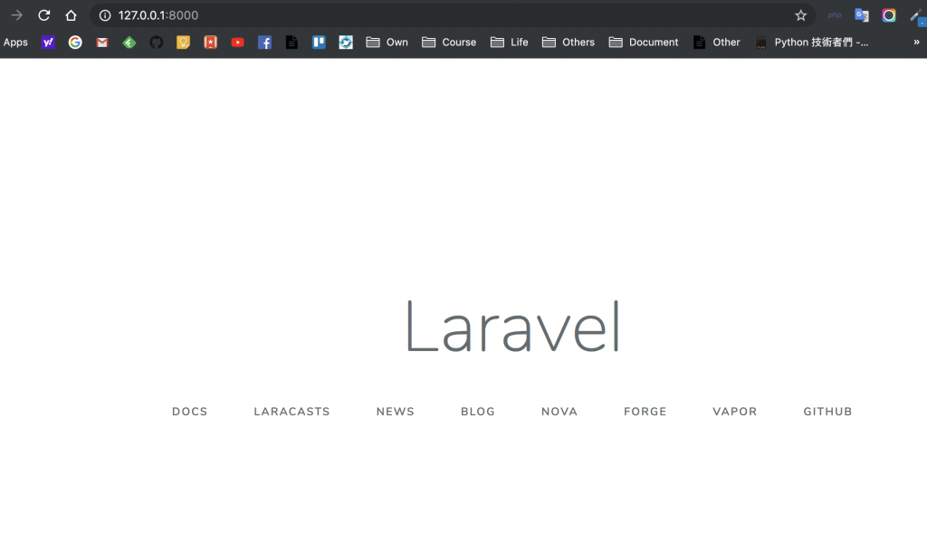Click the colorful circular lens extension icon
This screenshot has height=560, width=927.
pyautogui.click(x=889, y=15)
